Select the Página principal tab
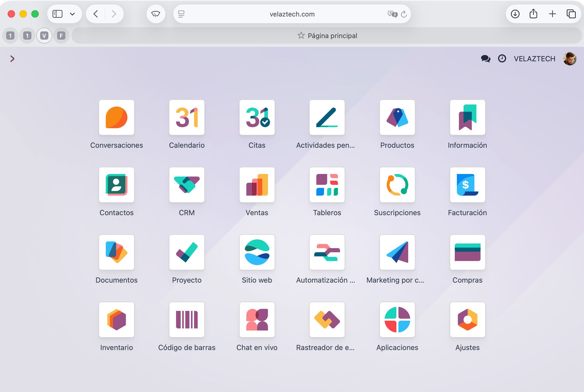The image size is (584, 392). point(327,36)
